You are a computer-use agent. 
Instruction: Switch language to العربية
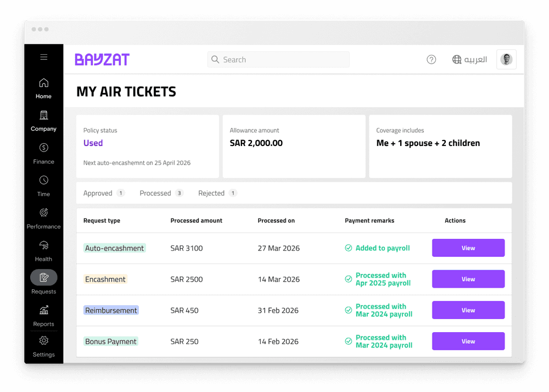[x=469, y=59]
